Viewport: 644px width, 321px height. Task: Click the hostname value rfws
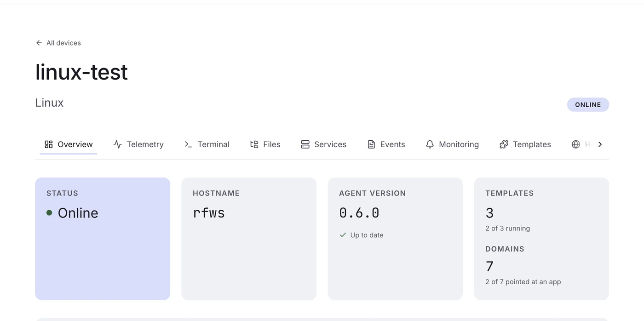(209, 213)
